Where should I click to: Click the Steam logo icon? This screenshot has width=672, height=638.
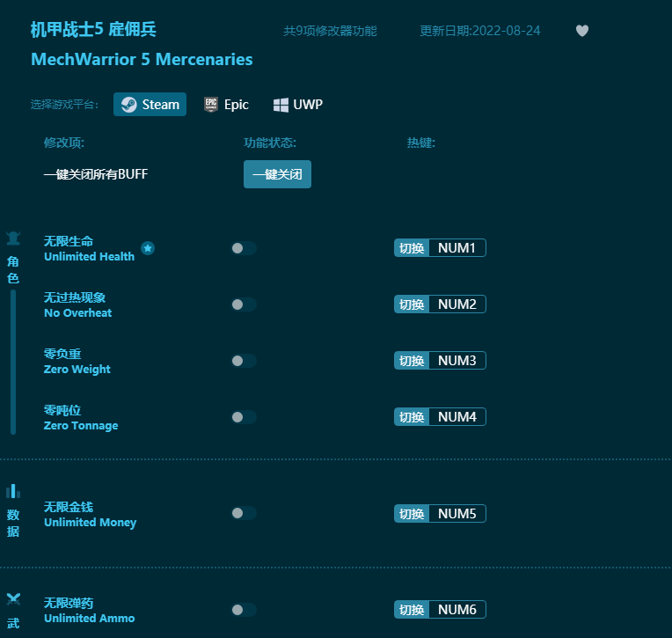(128, 104)
